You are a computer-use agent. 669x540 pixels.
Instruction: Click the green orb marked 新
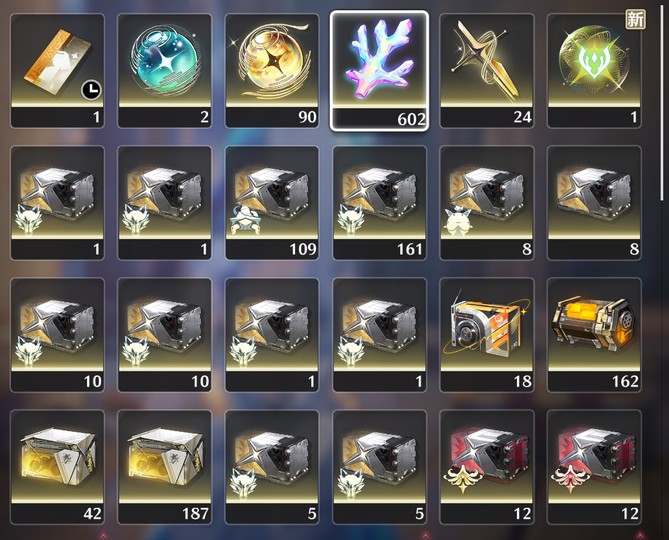coord(594,70)
